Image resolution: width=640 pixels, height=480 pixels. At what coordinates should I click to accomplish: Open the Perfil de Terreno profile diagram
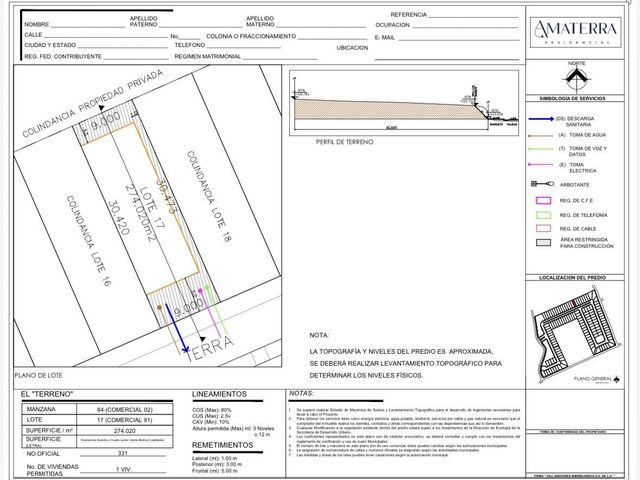[404, 103]
